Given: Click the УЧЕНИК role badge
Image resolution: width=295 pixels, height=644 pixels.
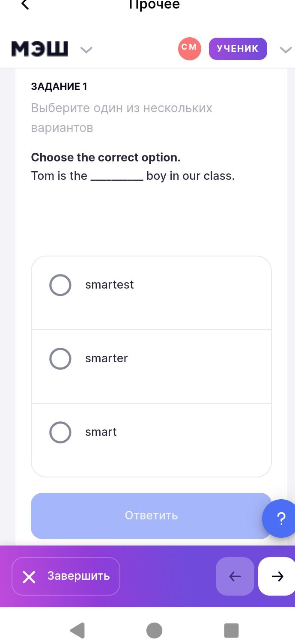Looking at the screenshot, I should pos(238,49).
